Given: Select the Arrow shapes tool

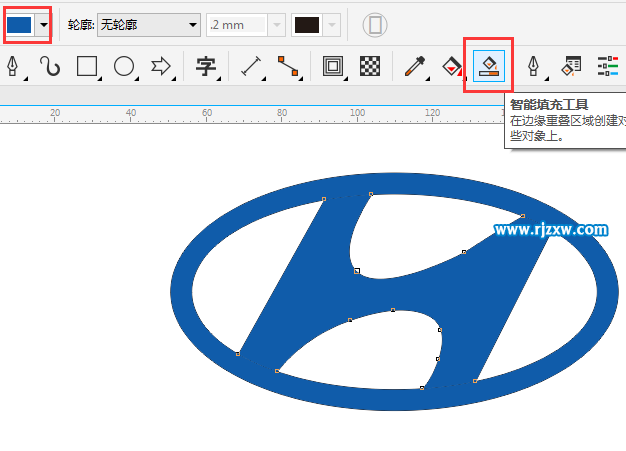Looking at the screenshot, I should [x=160, y=66].
